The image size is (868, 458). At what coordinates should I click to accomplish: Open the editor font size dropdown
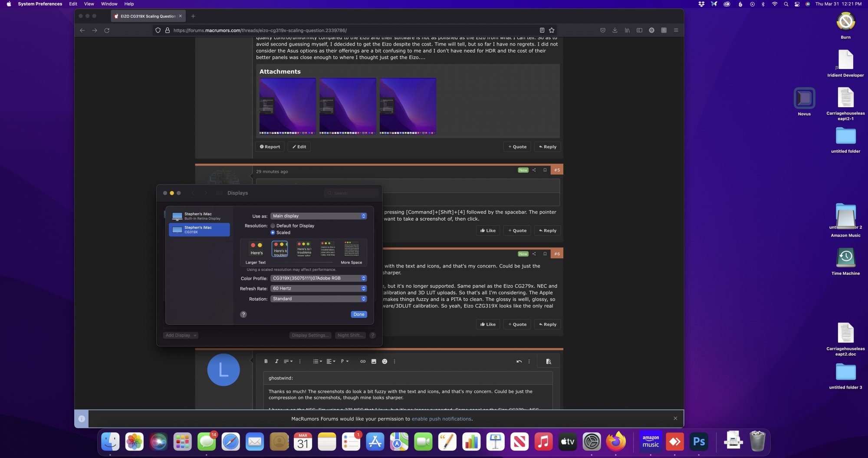(x=288, y=361)
